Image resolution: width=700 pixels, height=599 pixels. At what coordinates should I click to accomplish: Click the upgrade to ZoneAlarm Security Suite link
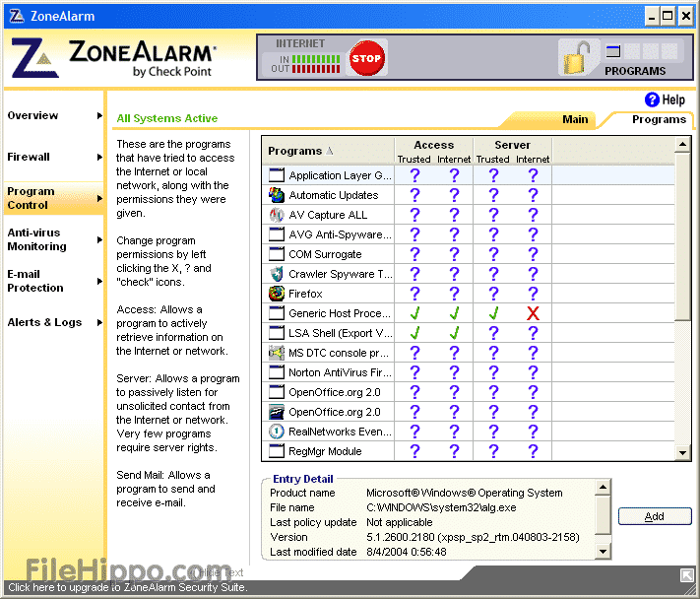(x=127, y=588)
